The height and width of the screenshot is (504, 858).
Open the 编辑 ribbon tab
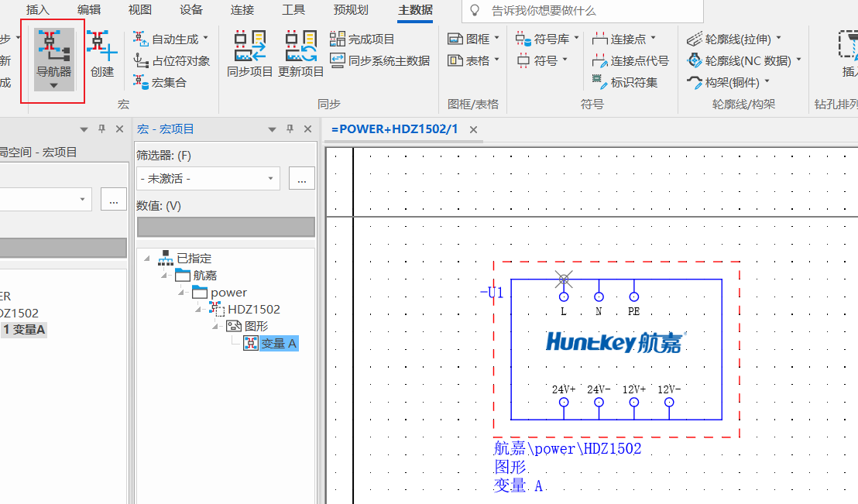coord(88,10)
